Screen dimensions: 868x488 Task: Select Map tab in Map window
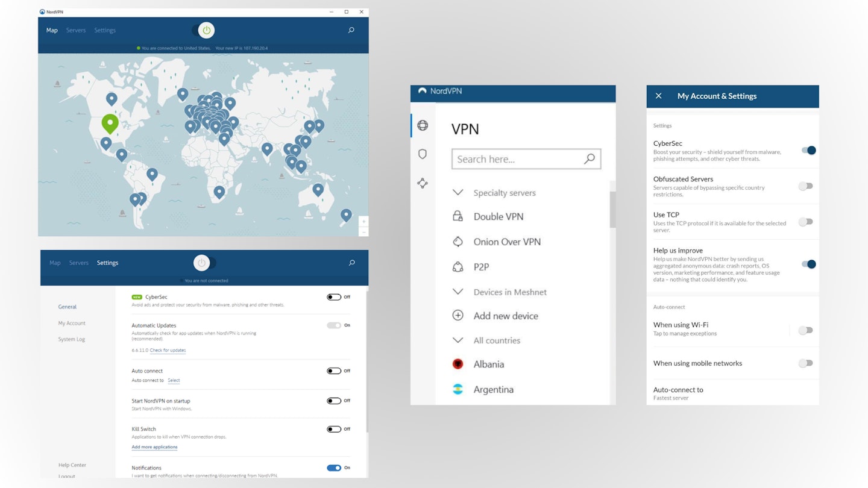pyautogui.click(x=52, y=30)
